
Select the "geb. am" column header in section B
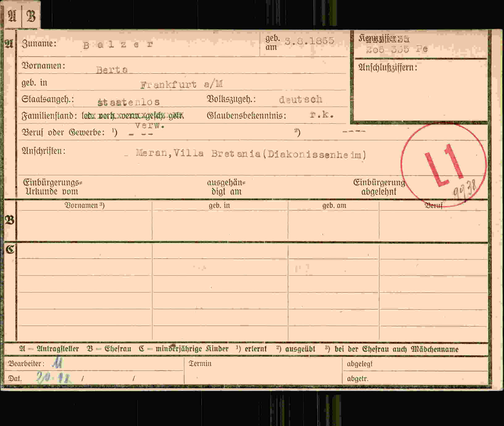pyautogui.click(x=334, y=206)
